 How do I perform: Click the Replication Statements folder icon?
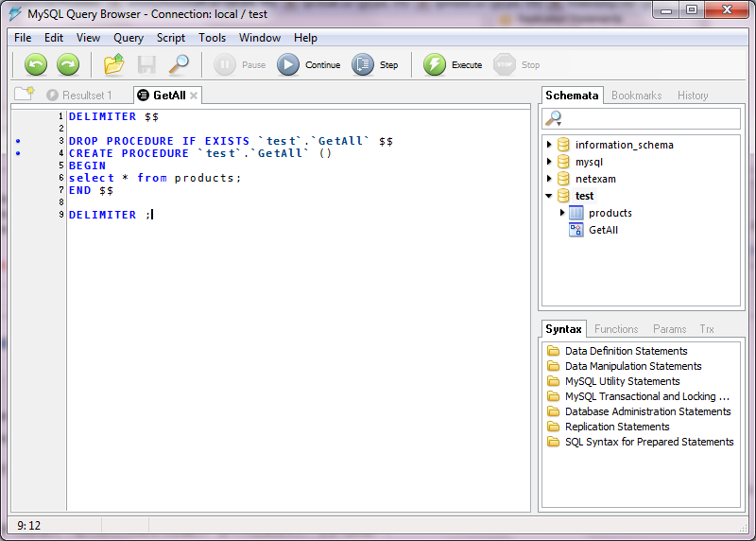click(x=554, y=427)
